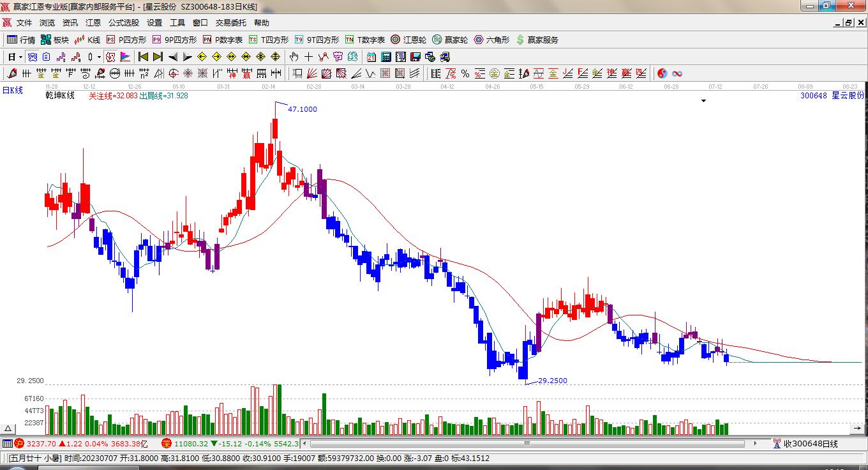
Task: Click the antenna signal icon in status bar
Action: [x=777, y=443]
